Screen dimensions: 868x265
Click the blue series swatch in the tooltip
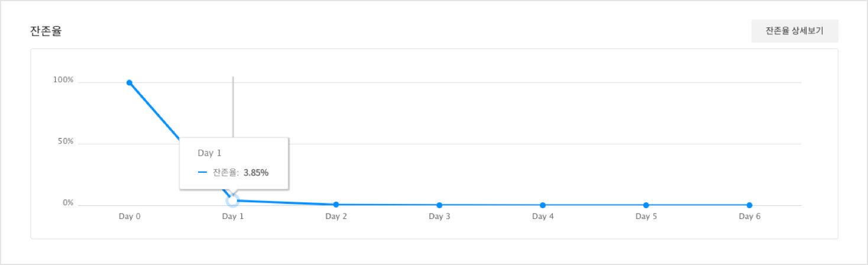[x=202, y=173]
